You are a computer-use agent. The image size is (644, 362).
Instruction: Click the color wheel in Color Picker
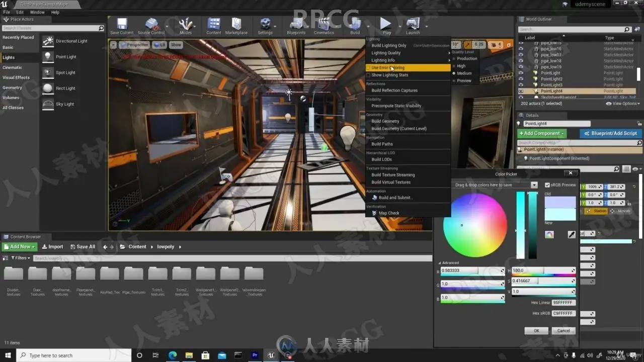coord(475,225)
